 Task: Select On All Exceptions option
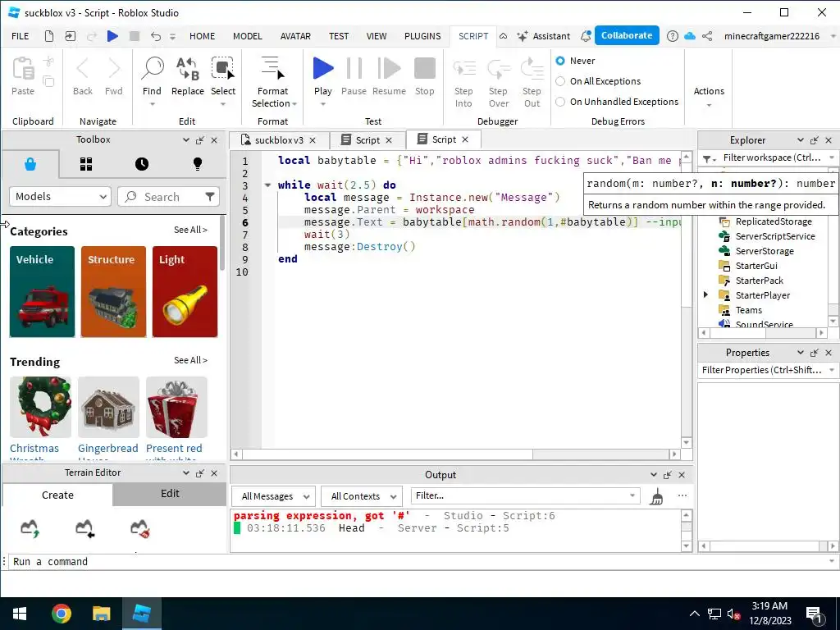tap(560, 81)
